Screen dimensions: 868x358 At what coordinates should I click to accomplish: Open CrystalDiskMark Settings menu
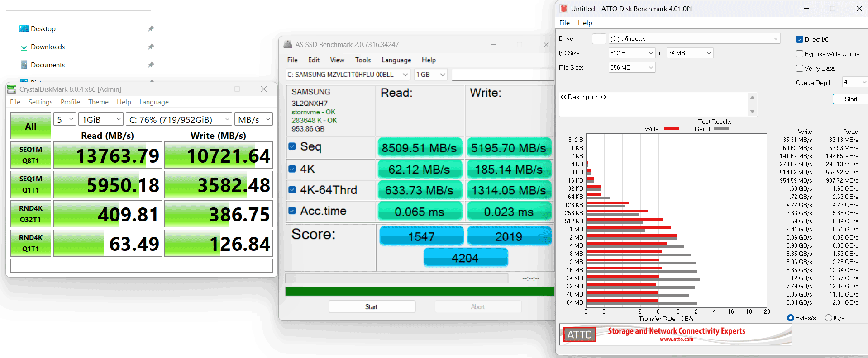40,102
